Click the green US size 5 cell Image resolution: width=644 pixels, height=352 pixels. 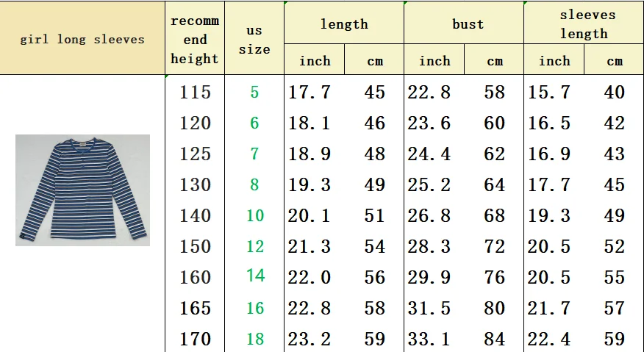[x=254, y=92]
